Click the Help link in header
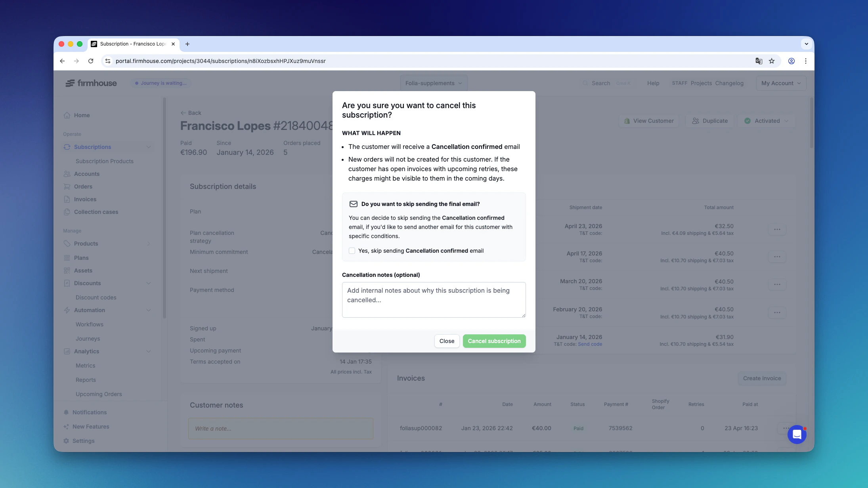868x488 pixels. (x=653, y=83)
